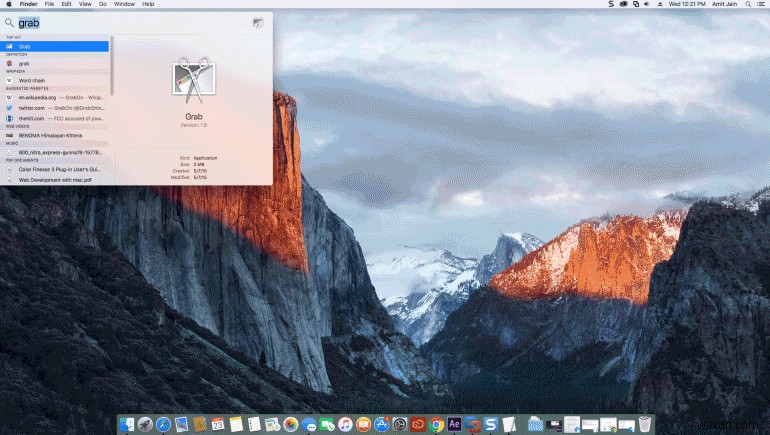Screen dimensions: 770x435
Task: Select Web Development with mac.pdf result
Action: [55, 180]
